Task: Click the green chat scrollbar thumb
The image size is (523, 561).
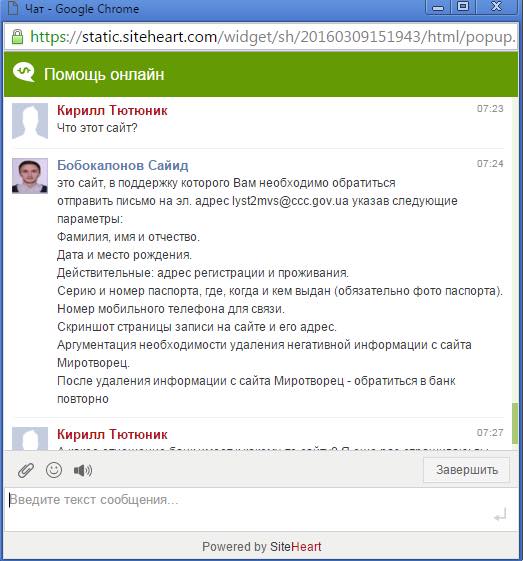Action: [515, 424]
